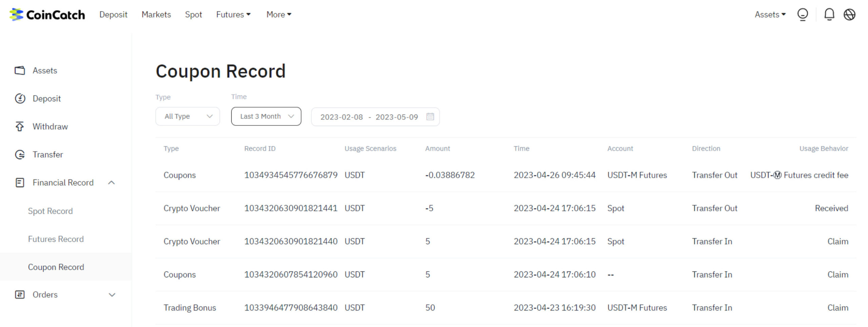
Task: Click the Transfer icon in sidebar
Action: point(20,155)
